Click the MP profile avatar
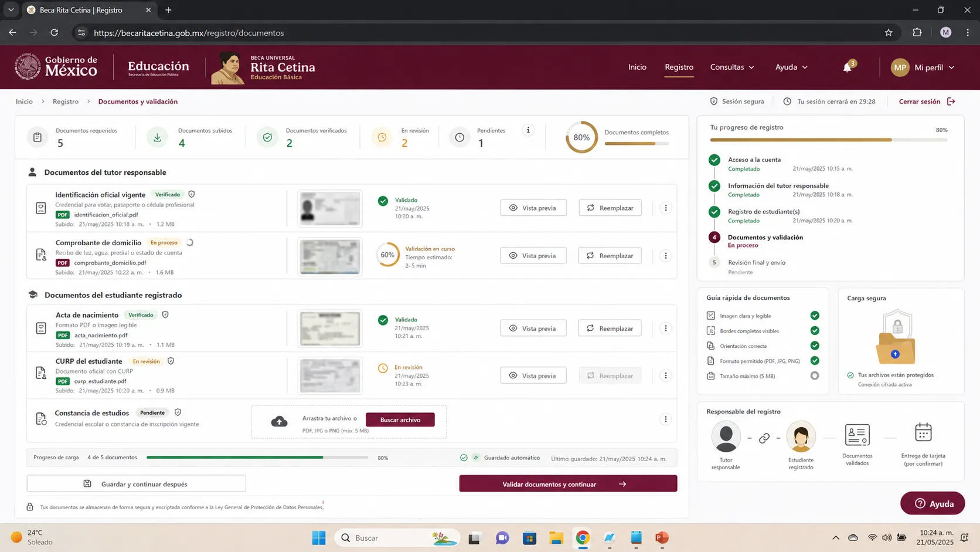 900,67
